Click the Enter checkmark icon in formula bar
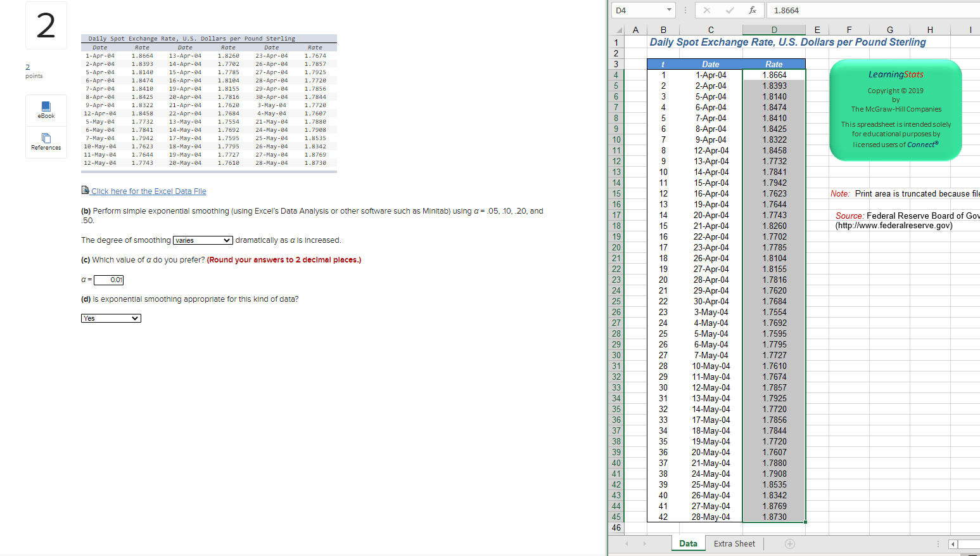 pyautogui.click(x=729, y=10)
